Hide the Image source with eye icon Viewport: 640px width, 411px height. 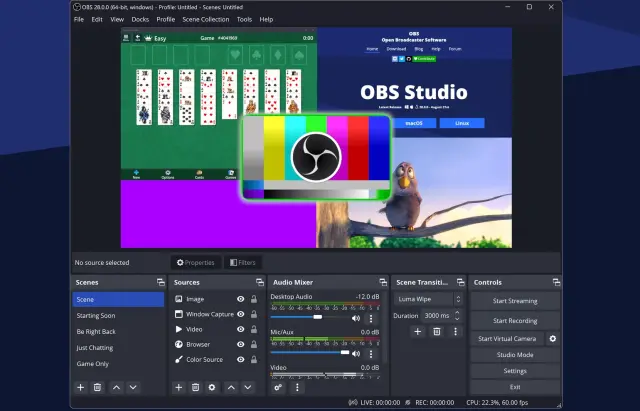pos(240,299)
